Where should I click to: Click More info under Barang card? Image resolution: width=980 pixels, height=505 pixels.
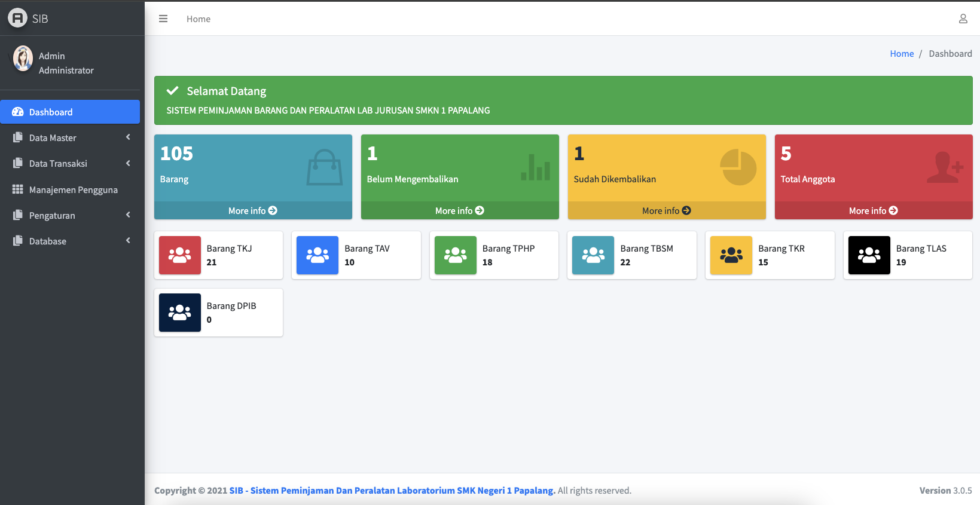[x=253, y=211]
